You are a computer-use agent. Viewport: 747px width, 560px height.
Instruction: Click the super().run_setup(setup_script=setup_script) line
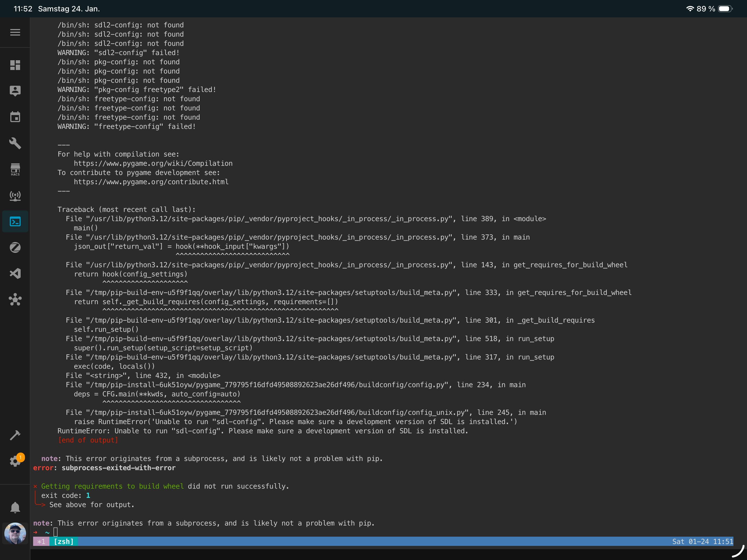pyautogui.click(x=163, y=348)
